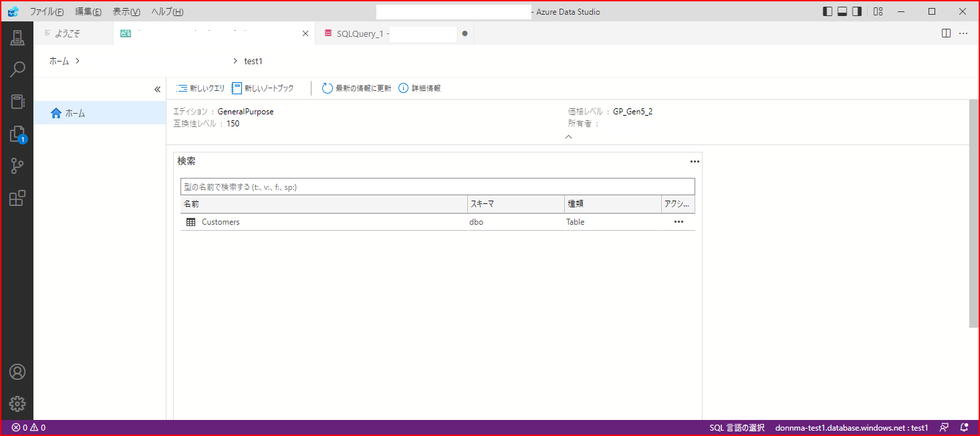
Task: Open the ファイル menu
Action: [47, 11]
